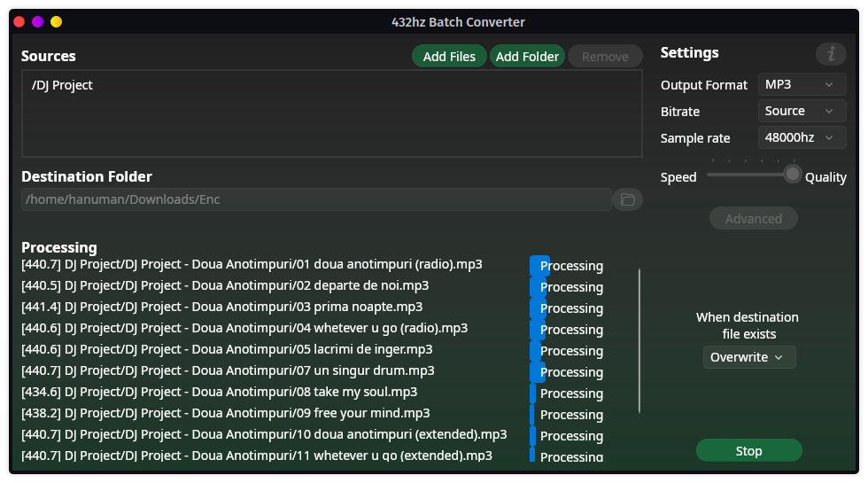
Task: Browse destination folder with folder icon
Action: 627,199
